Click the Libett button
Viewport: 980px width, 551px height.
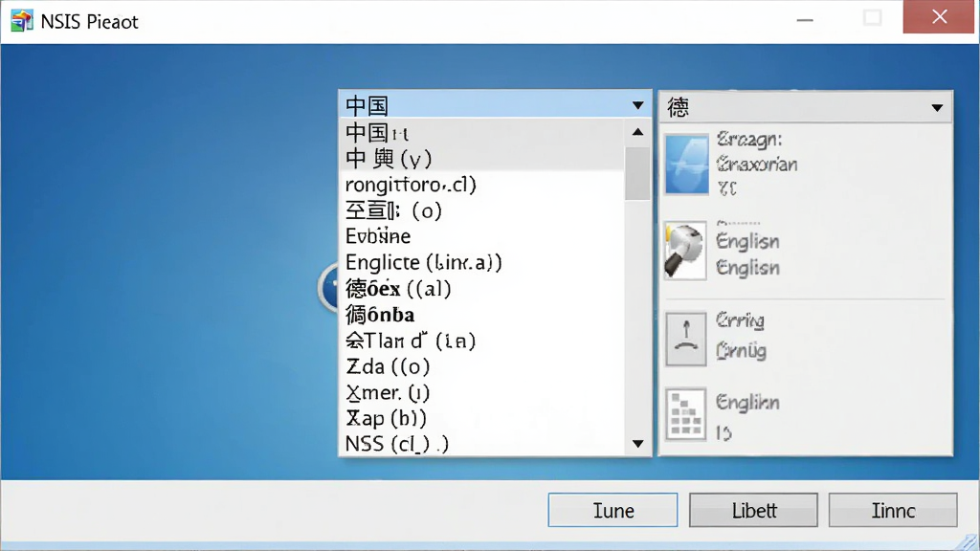pyautogui.click(x=754, y=511)
